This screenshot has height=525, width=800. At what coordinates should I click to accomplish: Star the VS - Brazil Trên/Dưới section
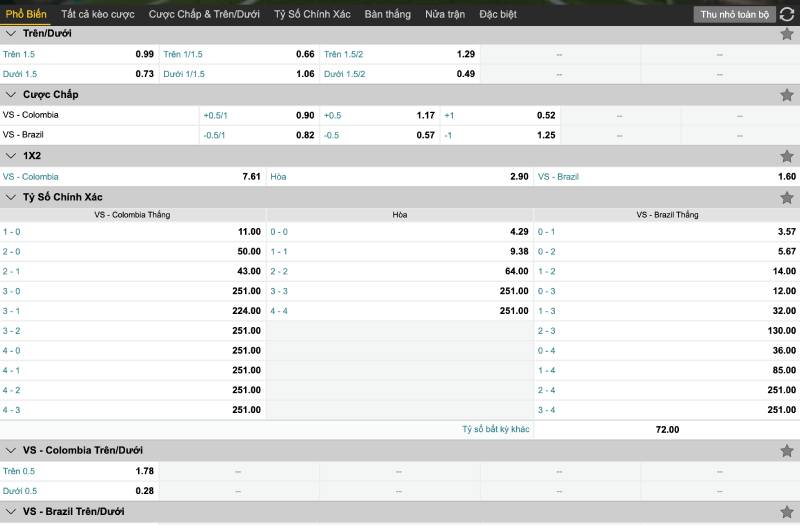click(x=787, y=511)
